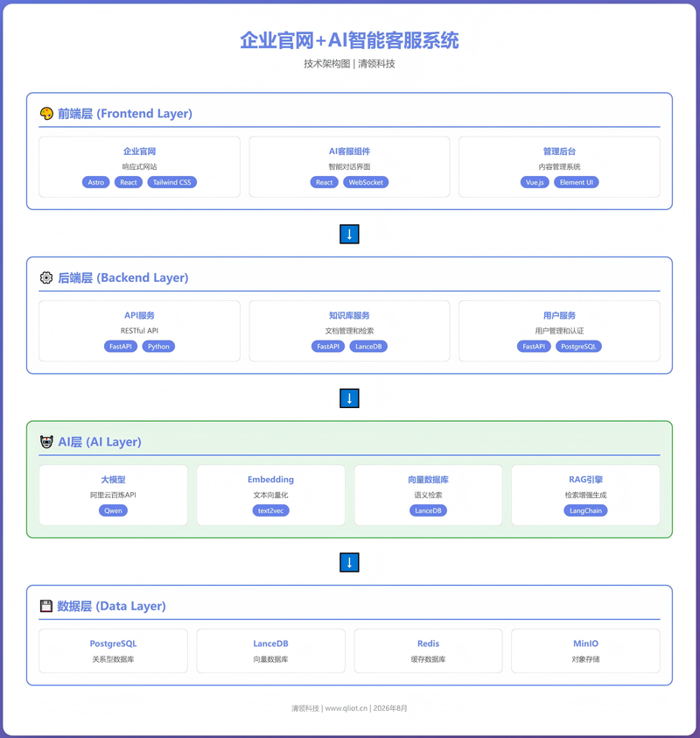Click the 向量数据库 description under the LanceDB title
The height and width of the screenshot is (738, 700).
pyautogui.click(x=270, y=659)
